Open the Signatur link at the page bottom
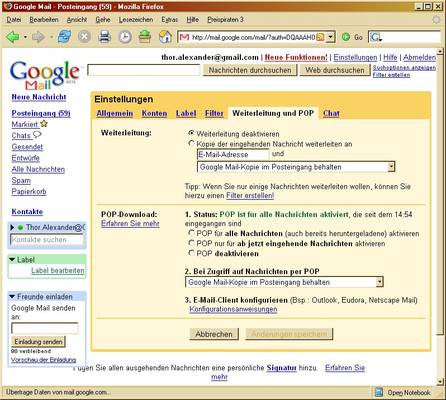The width and height of the screenshot is (446, 400). [281, 368]
